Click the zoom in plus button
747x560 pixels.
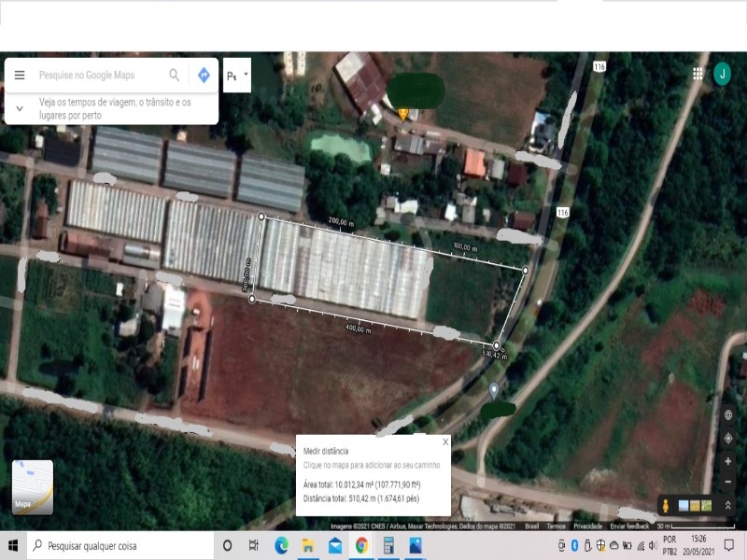pos(728,461)
